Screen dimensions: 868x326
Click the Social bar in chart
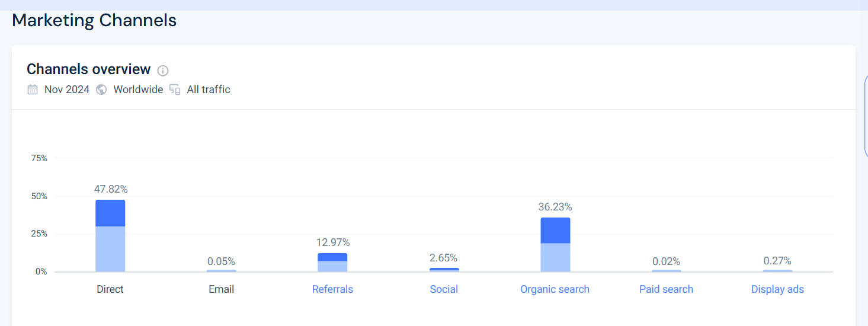pos(444,270)
